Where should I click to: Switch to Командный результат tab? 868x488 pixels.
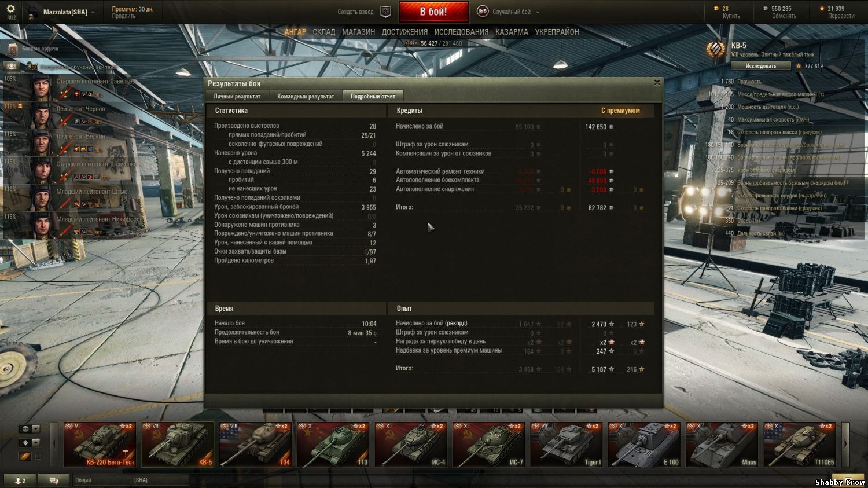306,96
